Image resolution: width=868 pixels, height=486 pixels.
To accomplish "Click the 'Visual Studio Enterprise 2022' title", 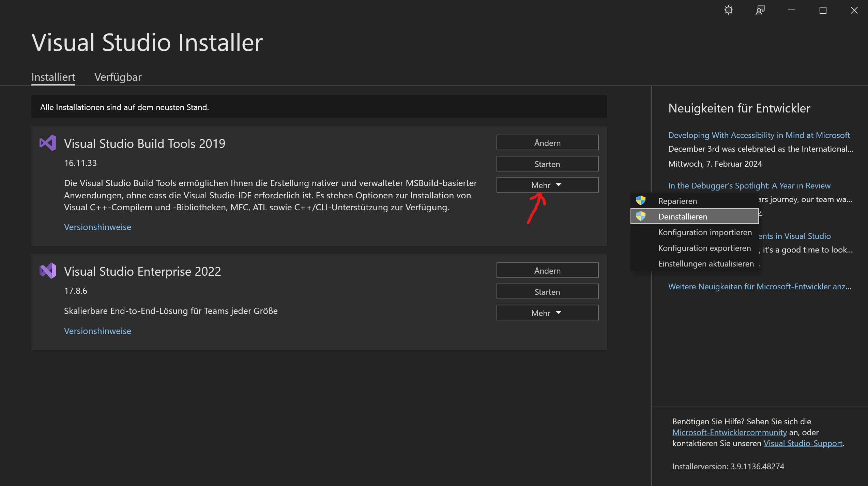I will pyautogui.click(x=142, y=271).
